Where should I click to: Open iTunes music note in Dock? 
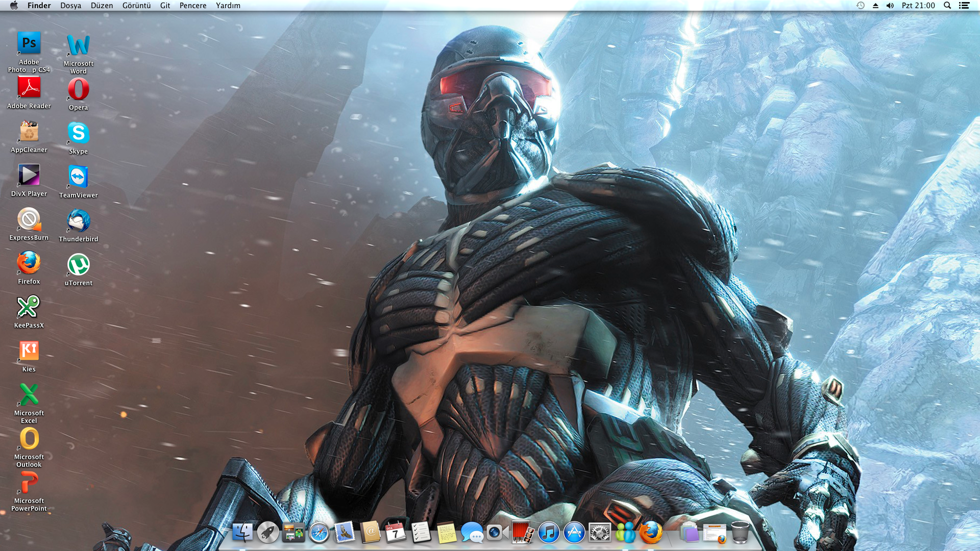pyautogui.click(x=549, y=533)
